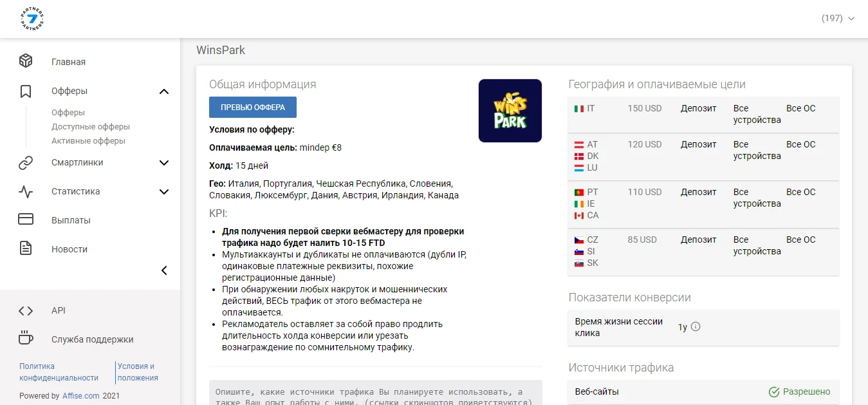Click the WinsPark offer logo thumbnail

[510, 111]
